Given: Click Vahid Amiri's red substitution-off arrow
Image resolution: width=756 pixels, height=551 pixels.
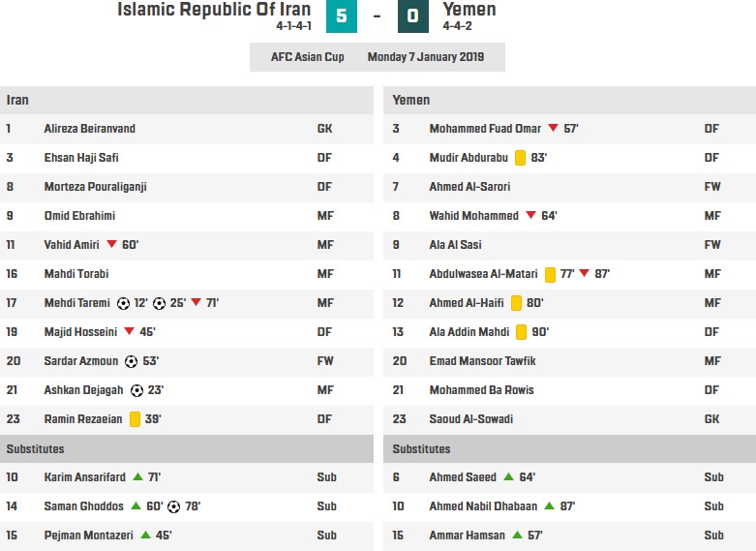Looking at the screenshot, I should pos(112,244).
